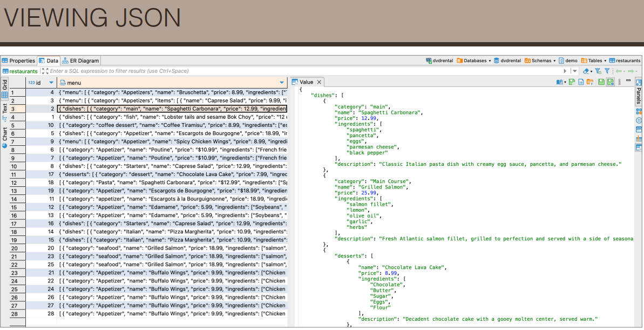This screenshot has height=330, width=644.
Task: Click the green save value icon
Action: (601, 82)
